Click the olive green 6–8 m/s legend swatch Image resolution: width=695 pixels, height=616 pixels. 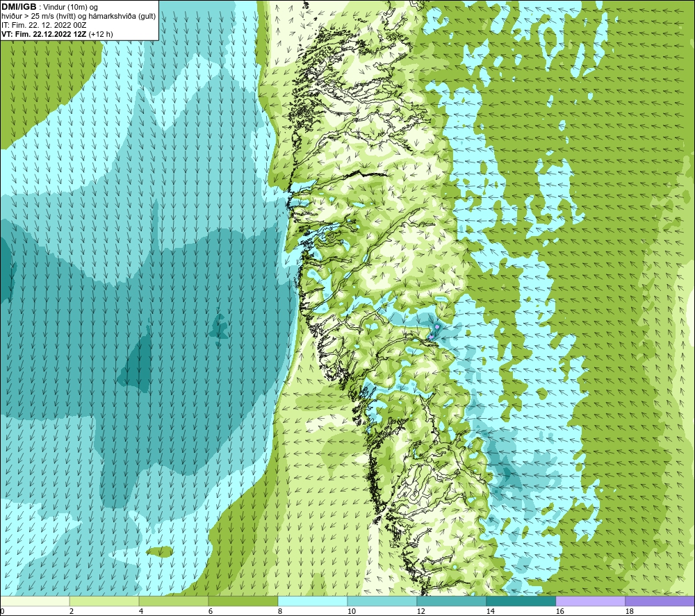[243, 601]
